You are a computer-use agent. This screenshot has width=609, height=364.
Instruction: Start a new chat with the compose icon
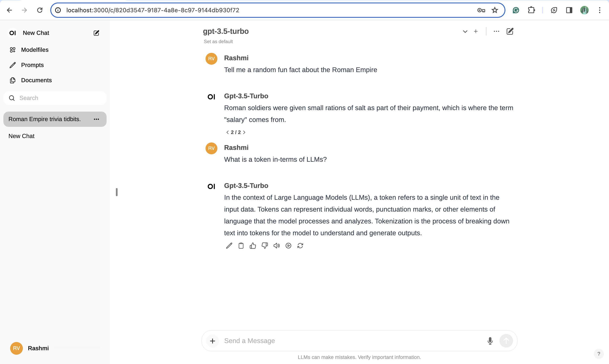(x=96, y=33)
